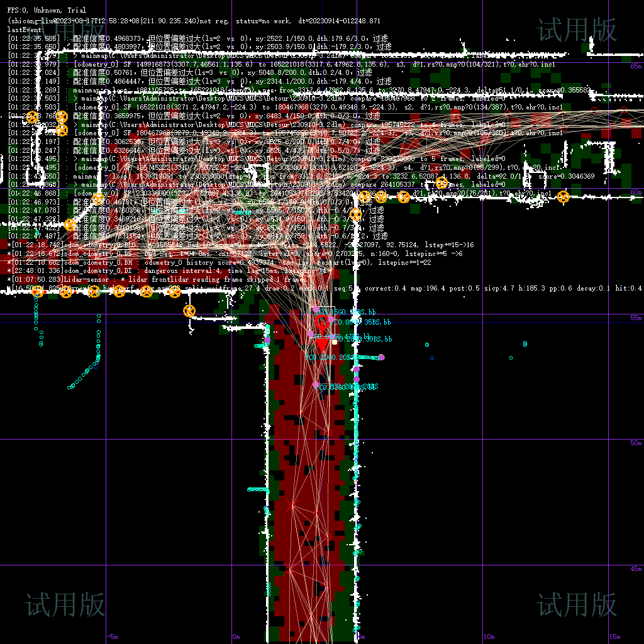Click the small blue circle right of the corridor
Image resolution: width=644 pixels, height=644 pixels.
432,358
